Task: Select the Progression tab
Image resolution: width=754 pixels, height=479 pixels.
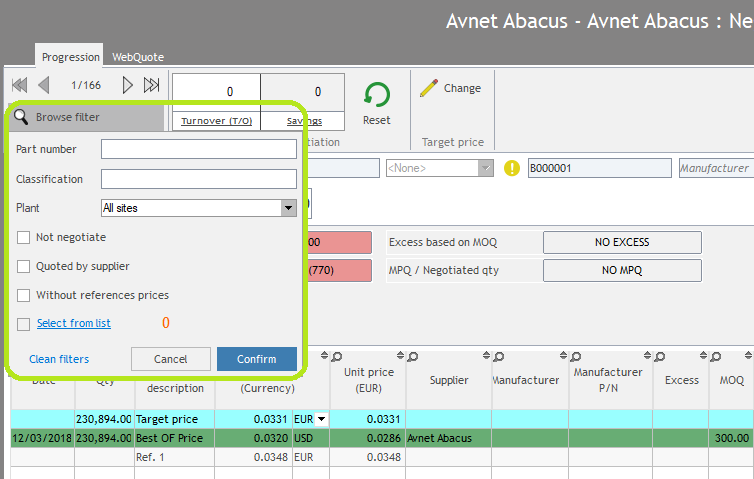Action: coord(70,57)
